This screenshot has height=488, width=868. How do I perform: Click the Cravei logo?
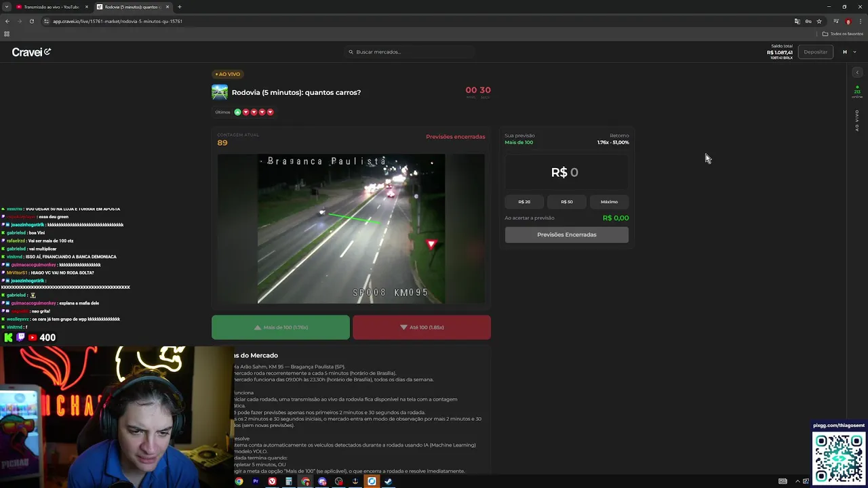(31, 52)
